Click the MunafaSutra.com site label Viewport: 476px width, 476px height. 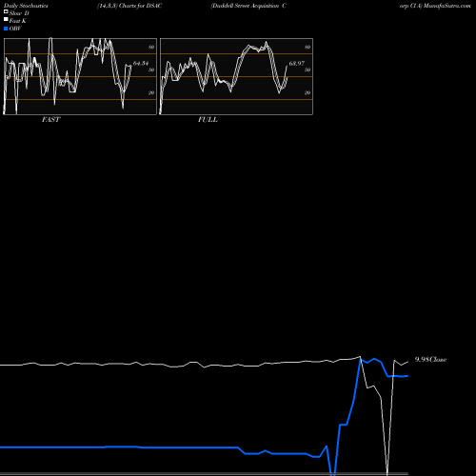(446, 6)
